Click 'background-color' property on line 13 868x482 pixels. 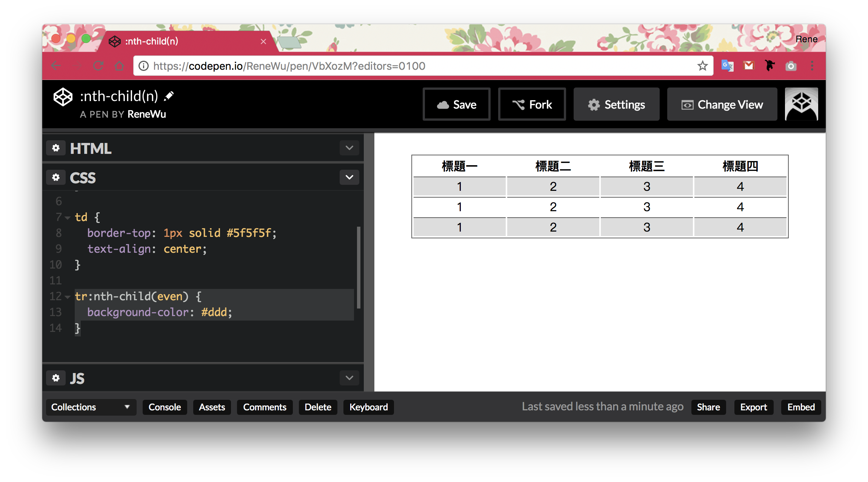138,312
